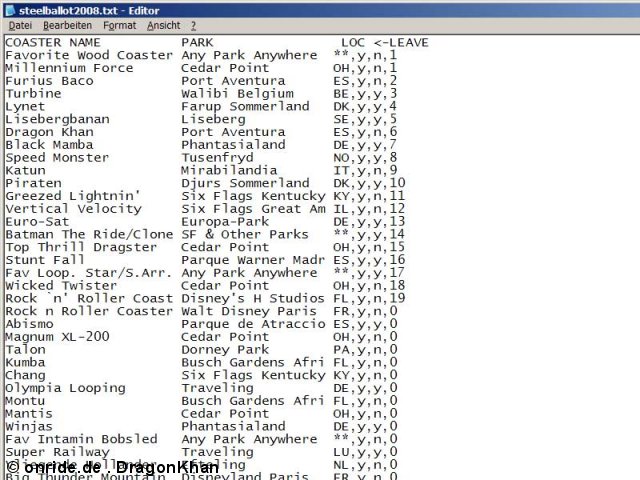Image resolution: width=640 pixels, height=480 pixels.
Task: Click on Katun text
Action: [25, 170]
